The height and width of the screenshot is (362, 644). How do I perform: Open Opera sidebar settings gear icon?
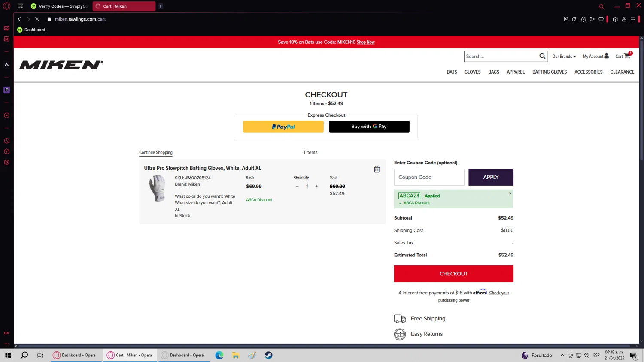point(6,163)
